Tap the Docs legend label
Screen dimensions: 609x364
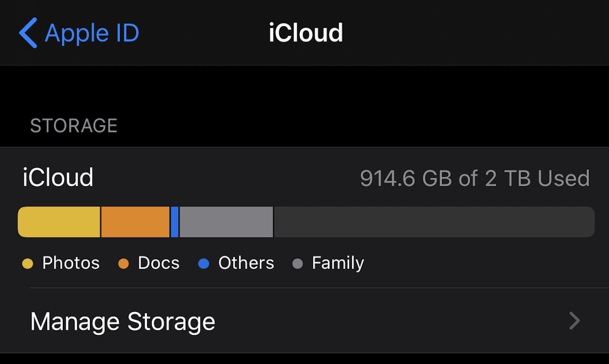(x=158, y=263)
